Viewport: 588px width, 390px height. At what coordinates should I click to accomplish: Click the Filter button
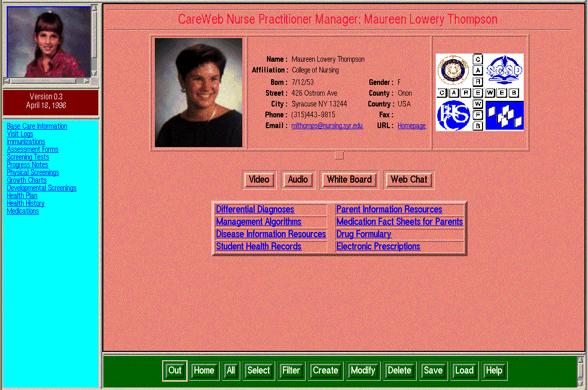291,371
